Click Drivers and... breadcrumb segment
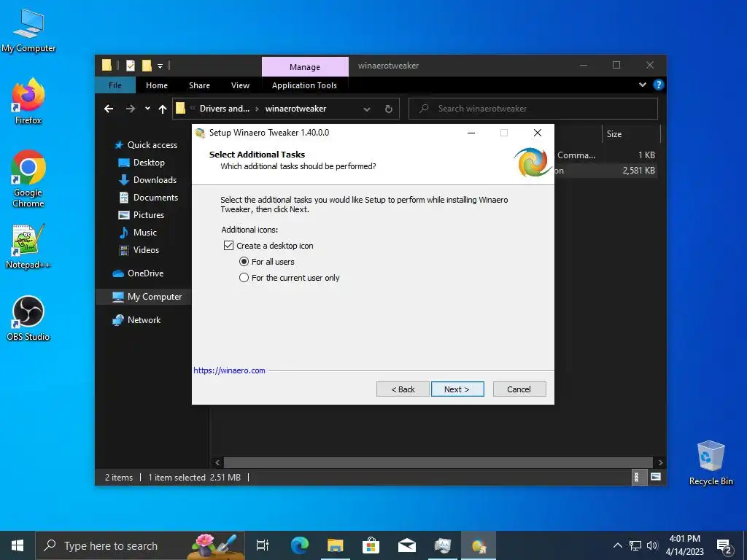This screenshot has height=560, width=747. pyautogui.click(x=225, y=109)
